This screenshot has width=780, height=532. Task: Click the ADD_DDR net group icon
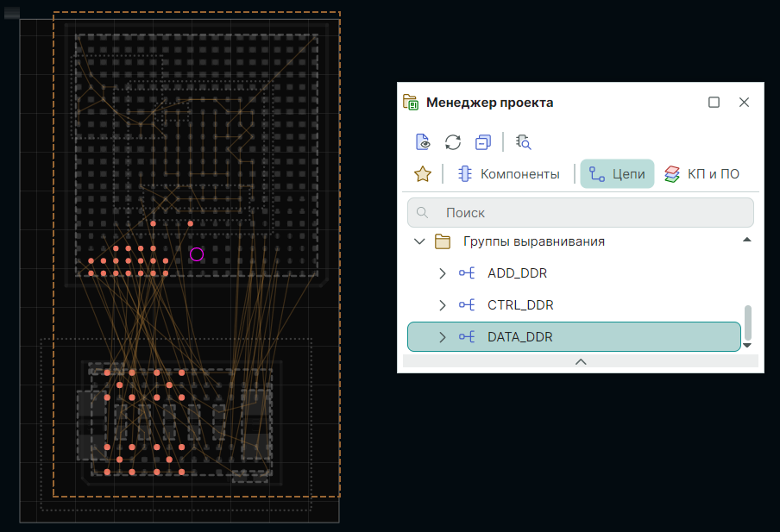[x=467, y=273]
